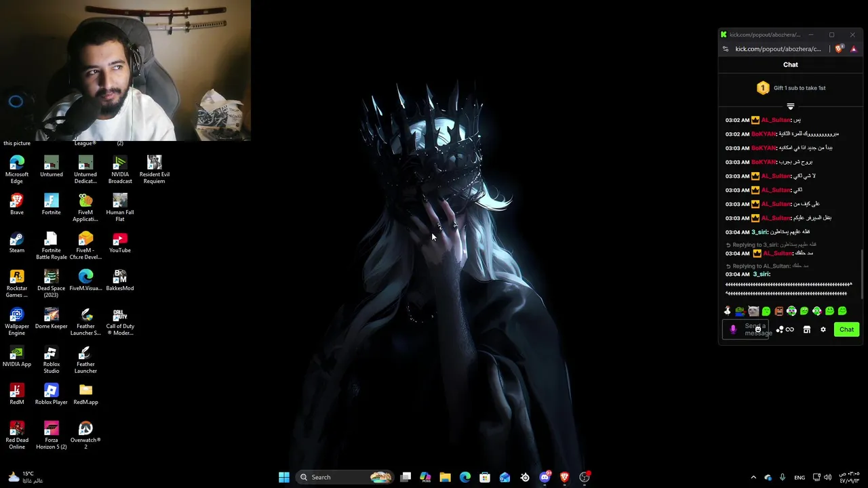Expand the leaderboard collapse arrow in chat
The height and width of the screenshot is (488, 868).
791,106
